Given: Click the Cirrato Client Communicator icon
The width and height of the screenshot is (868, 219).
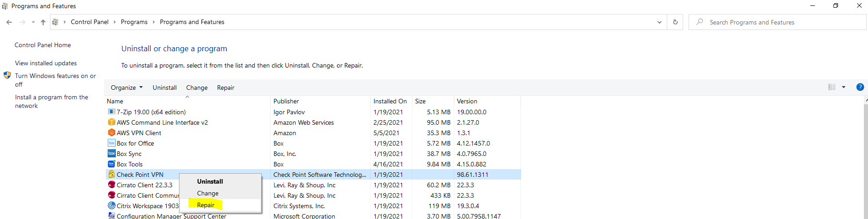Looking at the screenshot, I should [x=111, y=195].
